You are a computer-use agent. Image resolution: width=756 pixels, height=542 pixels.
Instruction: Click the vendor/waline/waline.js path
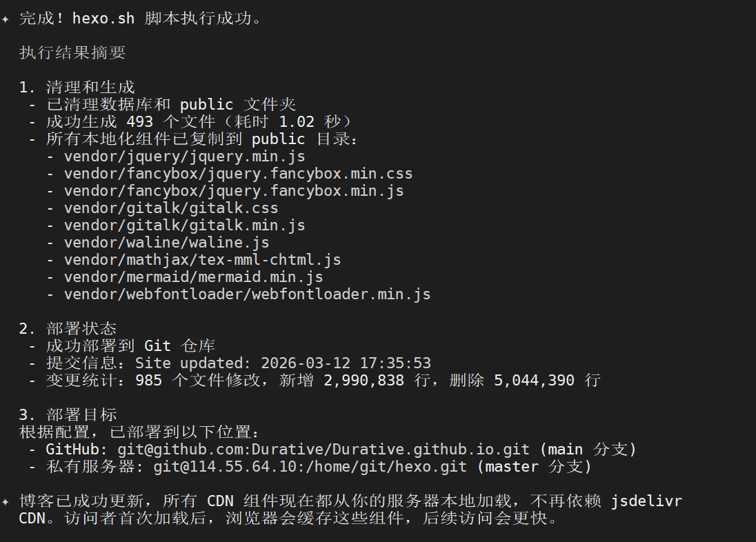[x=166, y=243]
